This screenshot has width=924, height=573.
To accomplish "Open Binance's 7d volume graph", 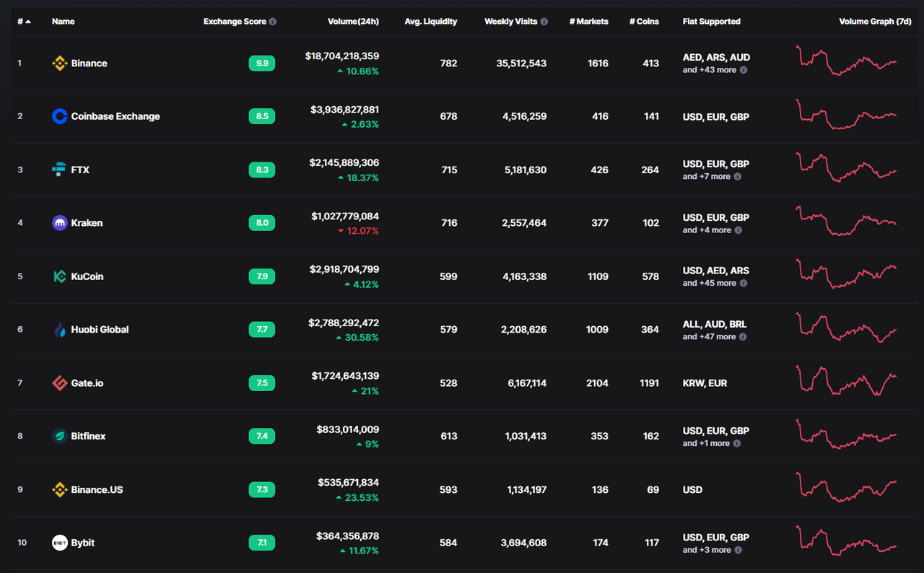I will click(x=846, y=61).
